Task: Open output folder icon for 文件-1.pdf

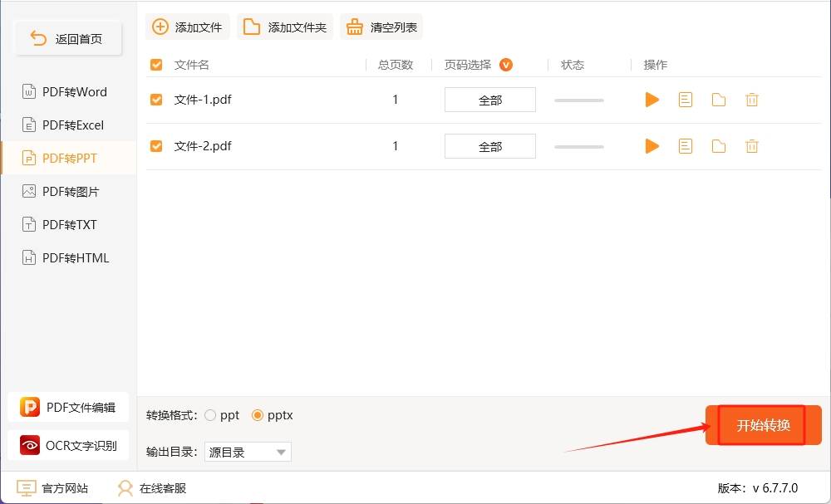Action: click(x=719, y=99)
